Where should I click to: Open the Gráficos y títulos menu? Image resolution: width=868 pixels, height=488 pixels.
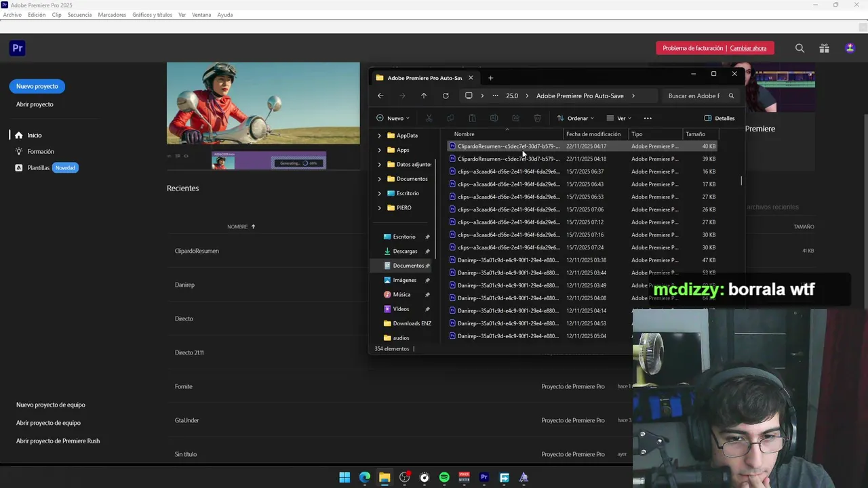click(x=152, y=15)
